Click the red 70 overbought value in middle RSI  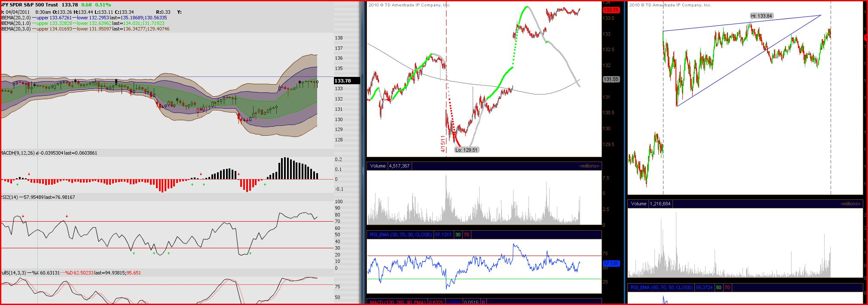click(x=466, y=235)
